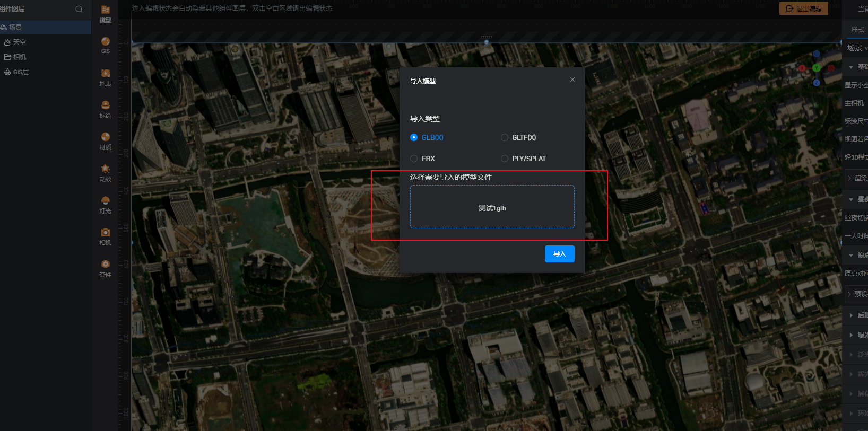The width and height of the screenshot is (868, 431).
Task: Open the GIS component category in the sidebar
Action: (x=106, y=46)
